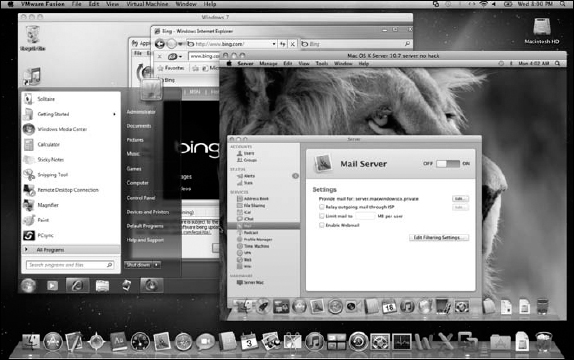Open Sticky Notes in the Start menu

(71, 160)
